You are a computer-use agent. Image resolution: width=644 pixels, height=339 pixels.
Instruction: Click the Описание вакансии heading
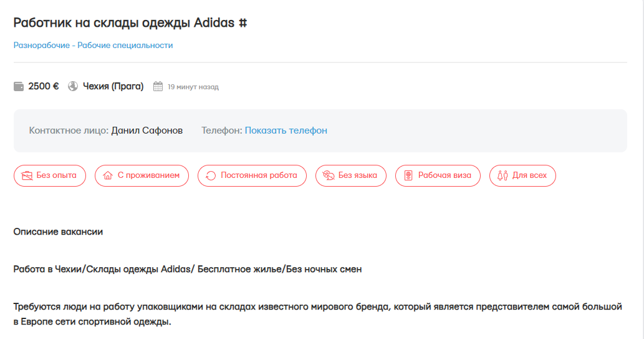tap(58, 232)
